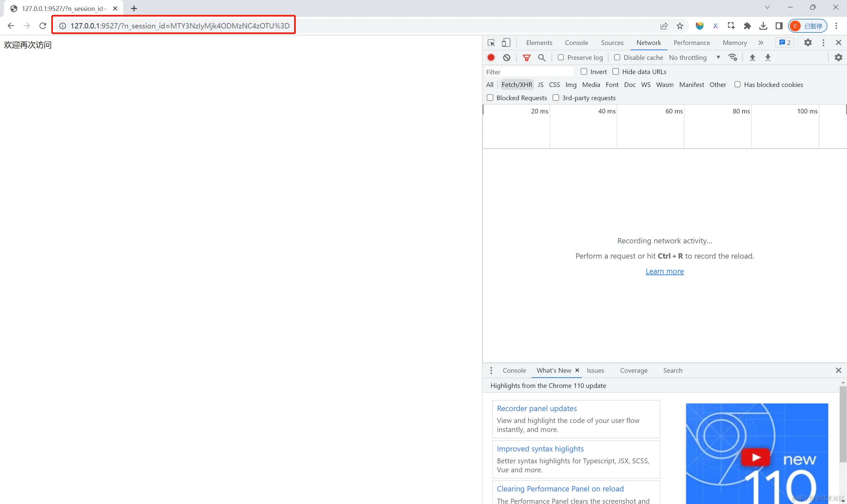Export HAR file with download arrow
The image size is (847, 504).
(x=768, y=58)
